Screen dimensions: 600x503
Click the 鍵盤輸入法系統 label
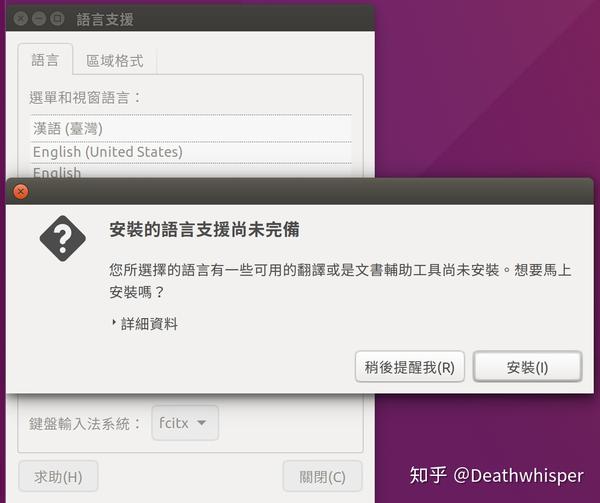(85, 424)
